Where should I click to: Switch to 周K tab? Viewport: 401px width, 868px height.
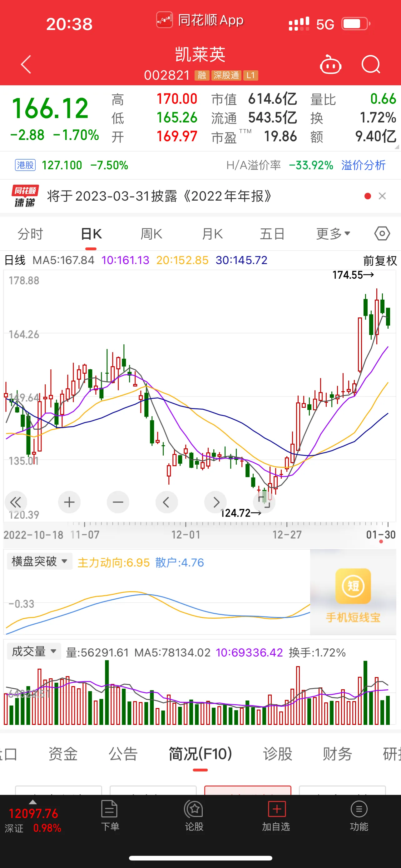click(151, 233)
